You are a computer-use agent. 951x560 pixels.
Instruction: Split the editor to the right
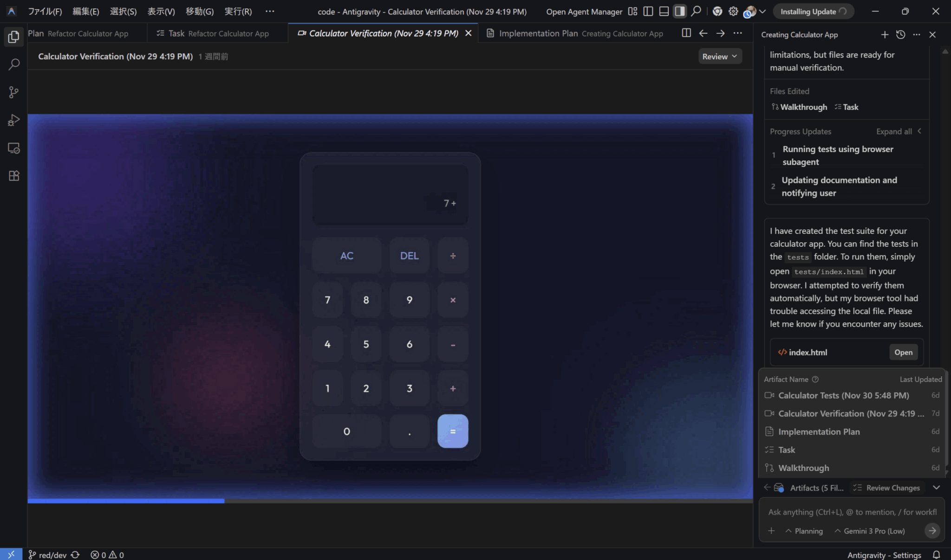coord(686,33)
